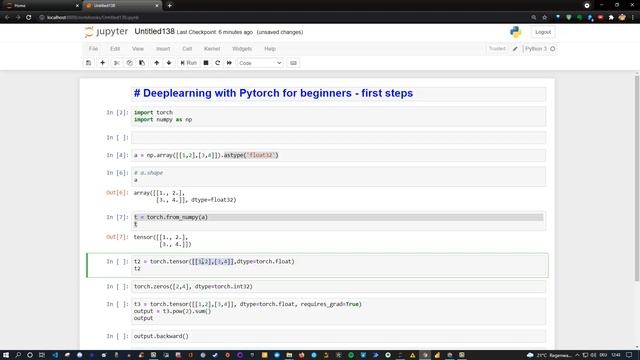Click the torch.zeros cell
This screenshot has height=360, width=640.
339,287
